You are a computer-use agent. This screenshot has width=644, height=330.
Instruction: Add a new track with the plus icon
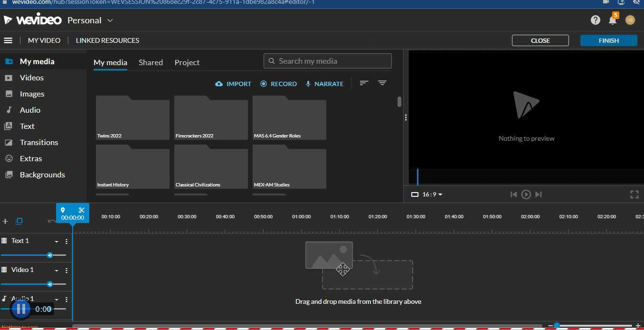click(5, 221)
